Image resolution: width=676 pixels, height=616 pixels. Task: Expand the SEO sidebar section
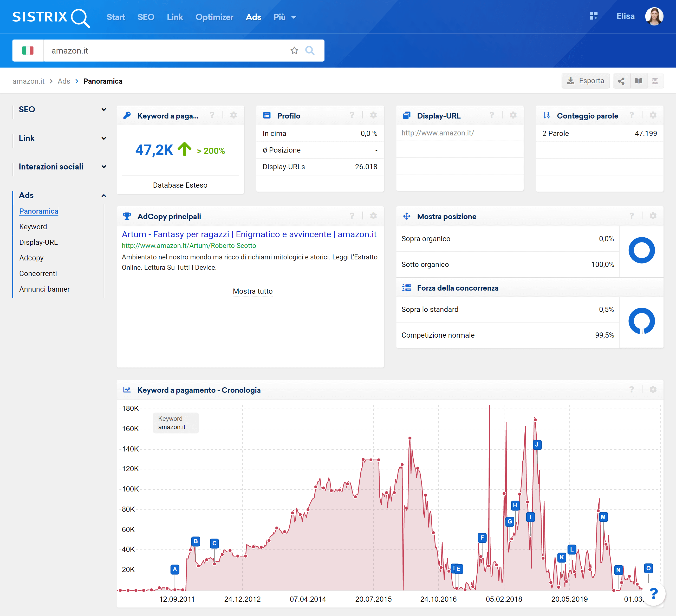click(104, 110)
